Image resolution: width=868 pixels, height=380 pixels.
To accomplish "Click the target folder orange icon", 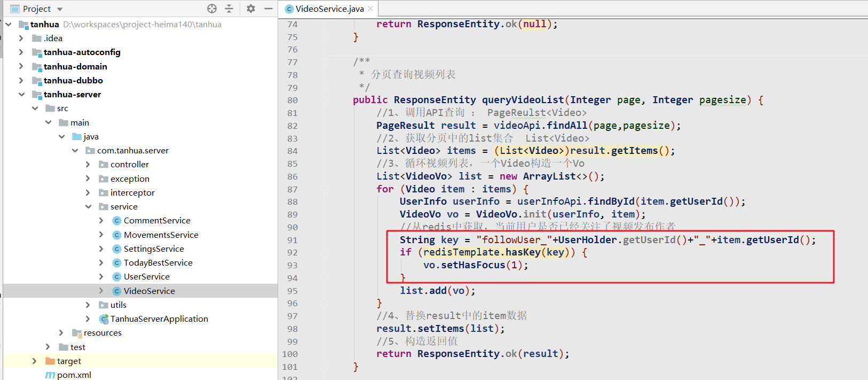I will pyautogui.click(x=50, y=361).
